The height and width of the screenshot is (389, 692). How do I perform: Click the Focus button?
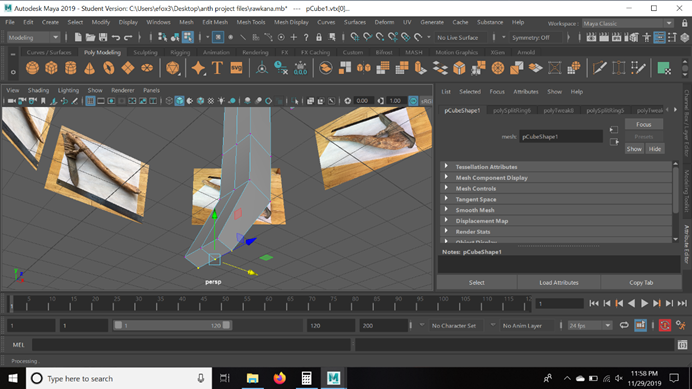click(x=643, y=125)
